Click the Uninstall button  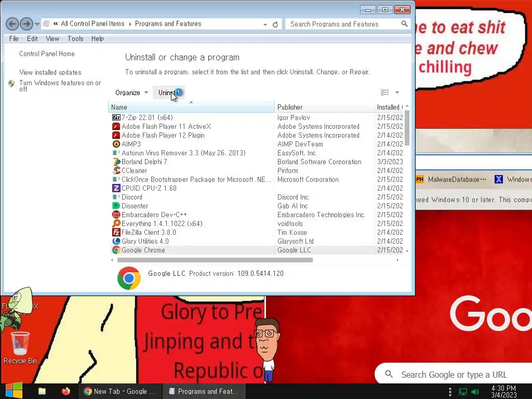pos(169,92)
